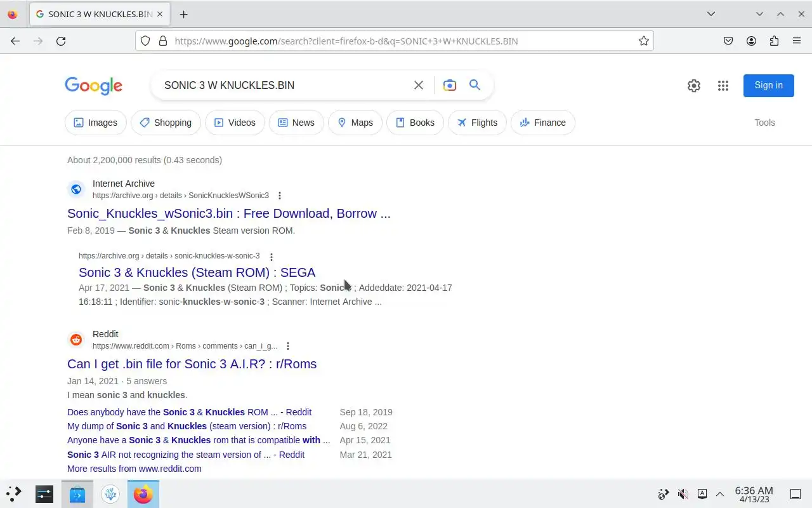The height and width of the screenshot is (508, 812).
Task: Open the taskbar clock showing 6:36 AM
Action: click(x=754, y=494)
